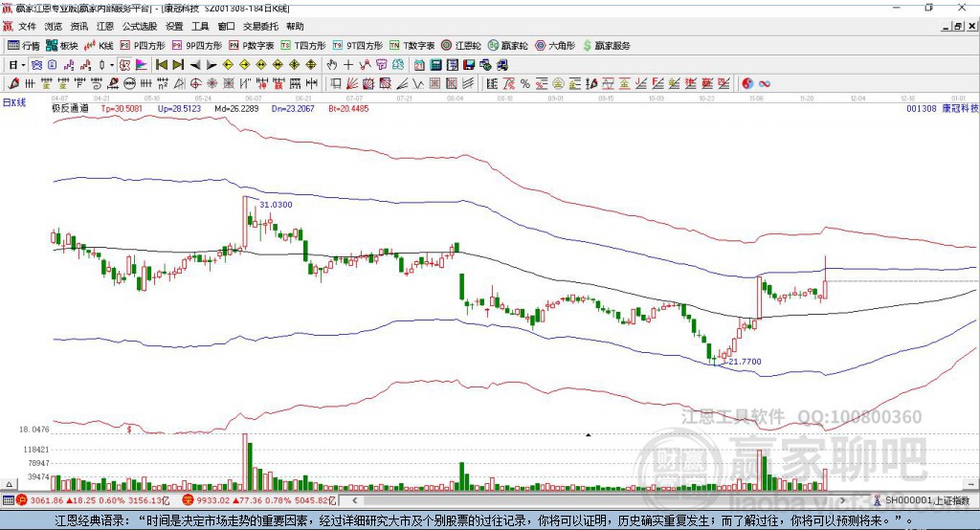The image size is (980, 530).
Task: Toggle the colored flag indicator icon
Action: [x=142, y=65]
